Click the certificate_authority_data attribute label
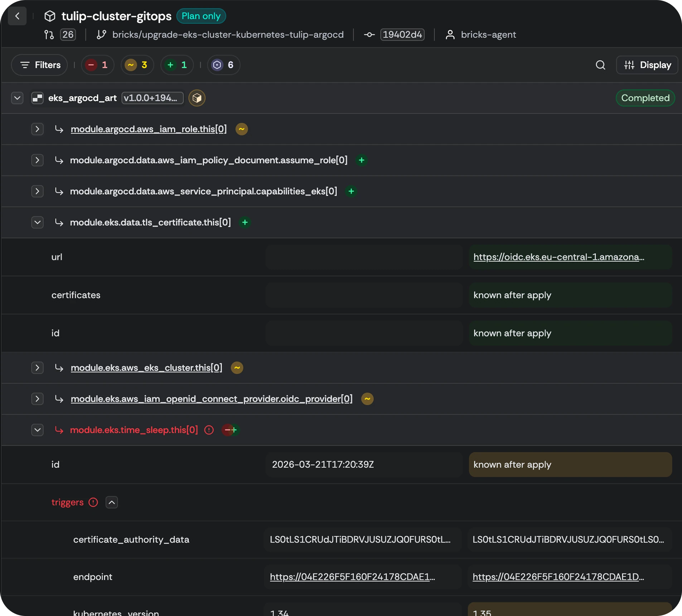682x616 pixels. [x=131, y=539]
